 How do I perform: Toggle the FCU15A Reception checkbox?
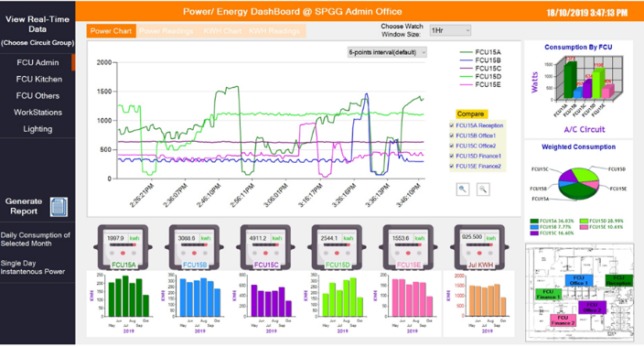tap(452, 125)
